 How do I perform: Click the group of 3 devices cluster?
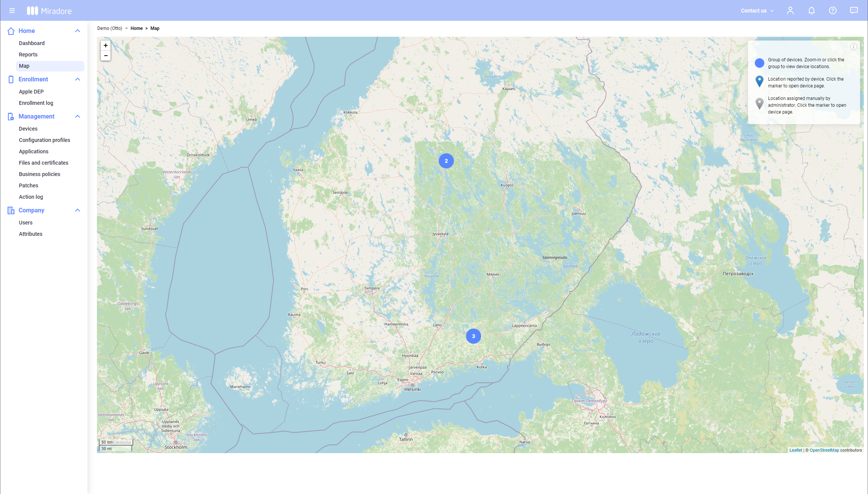[473, 336]
